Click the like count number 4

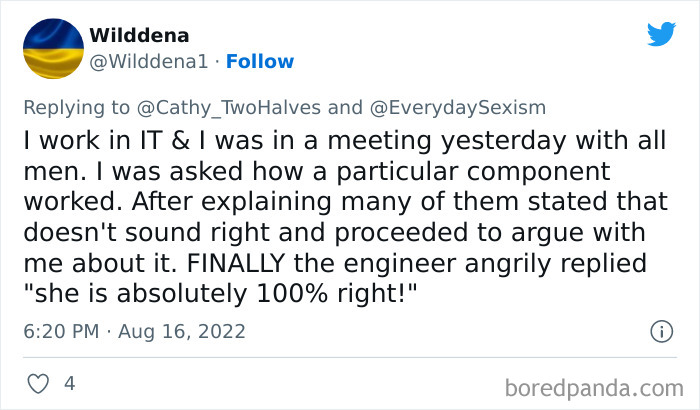71,383
